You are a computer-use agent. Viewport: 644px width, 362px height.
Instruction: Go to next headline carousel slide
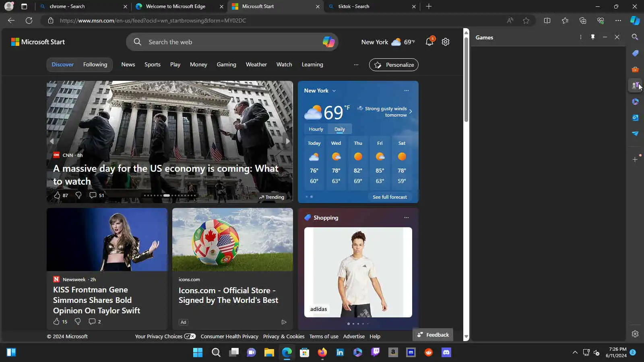point(287,141)
